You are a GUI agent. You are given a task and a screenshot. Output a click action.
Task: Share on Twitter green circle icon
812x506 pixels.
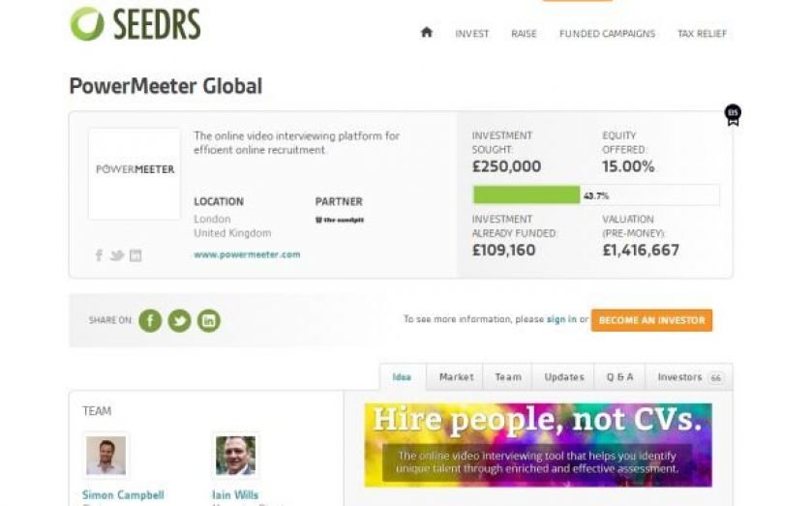tap(179, 320)
